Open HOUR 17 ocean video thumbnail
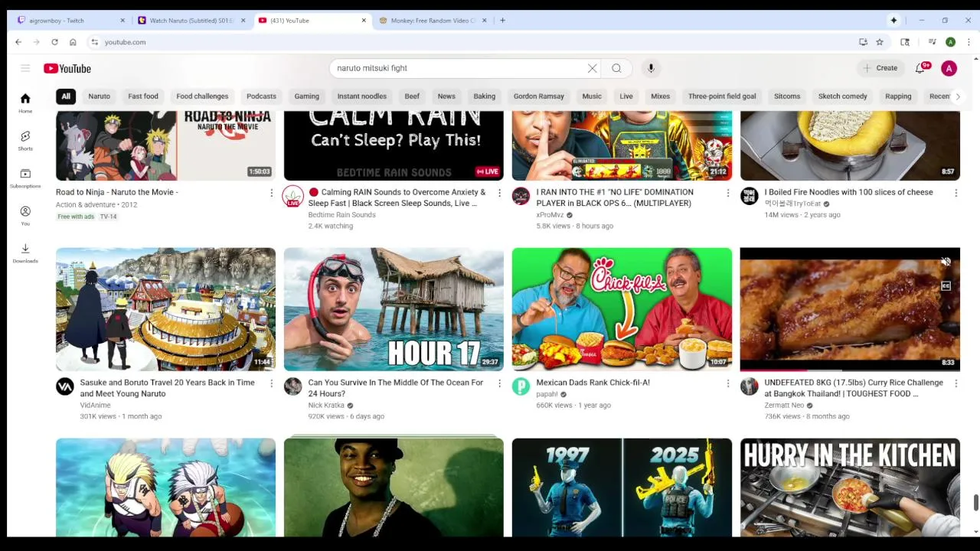 click(x=394, y=309)
